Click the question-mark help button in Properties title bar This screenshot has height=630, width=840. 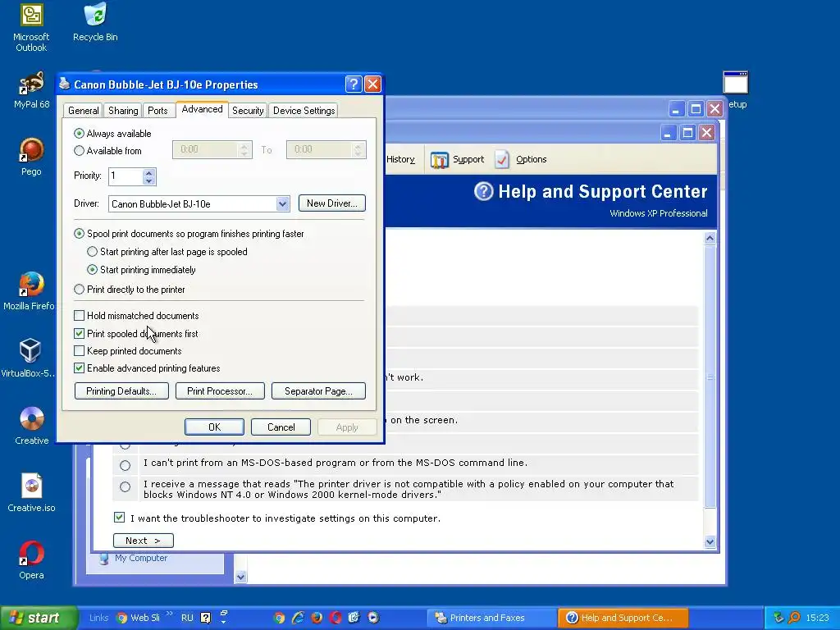click(x=354, y=84)
